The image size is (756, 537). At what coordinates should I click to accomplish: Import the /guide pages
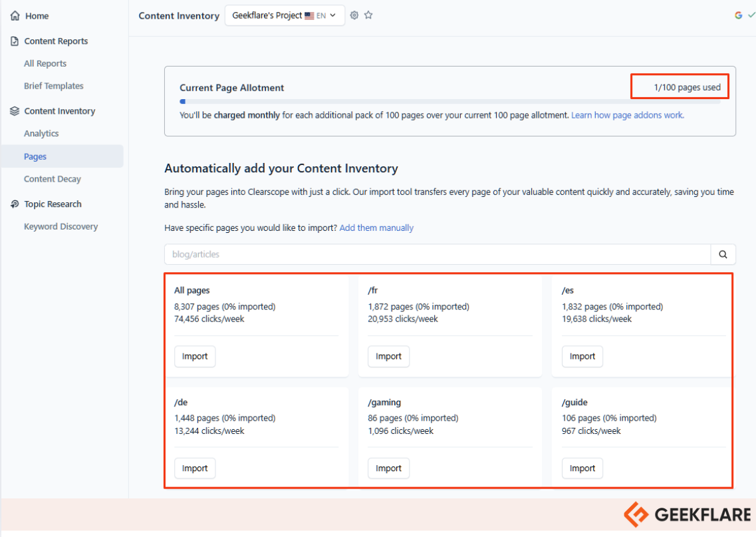[582, 468]
